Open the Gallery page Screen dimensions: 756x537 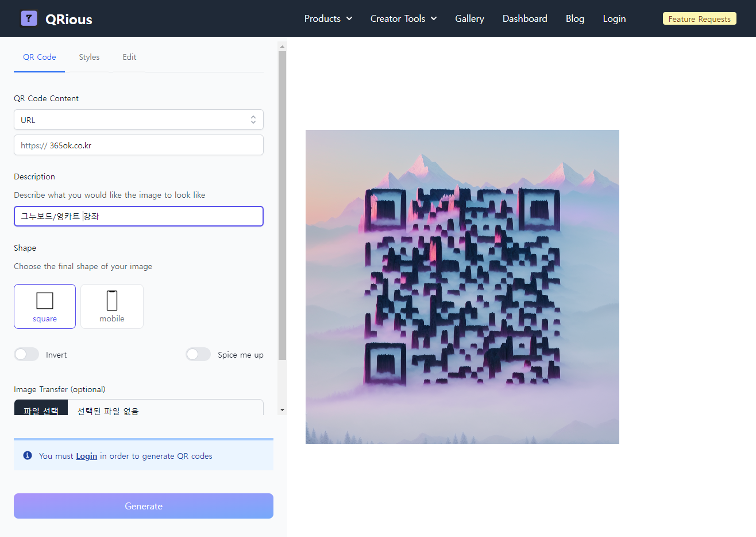pyautogui.click(x=469, y=18)
